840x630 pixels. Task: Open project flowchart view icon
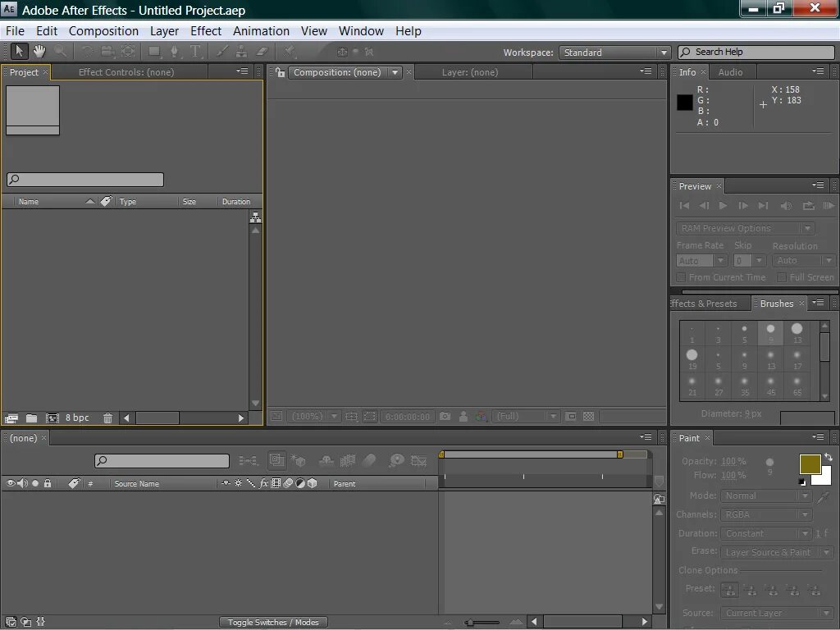tap(256, 217)
